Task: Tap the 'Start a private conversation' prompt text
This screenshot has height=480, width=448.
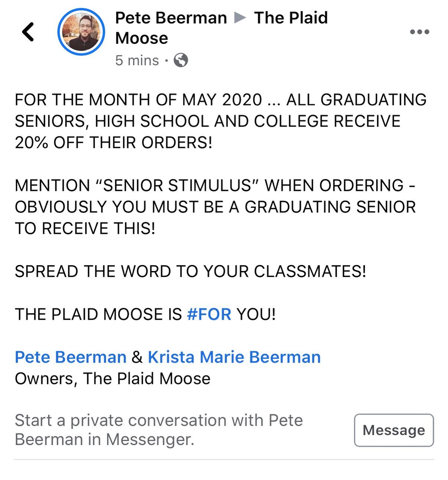Action: click(159, 430)
